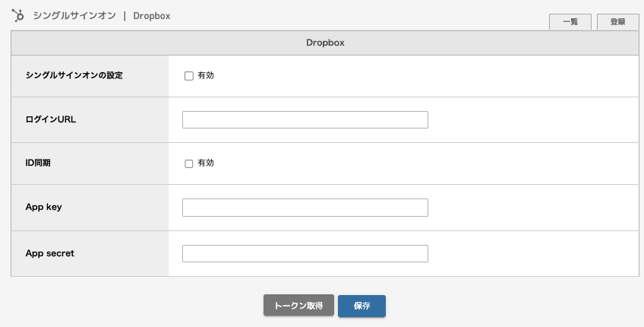Image resolution: width=644 pixels, height=327 pixels.
Task: Open the 一覧 tab
Action: click(570, 22)
